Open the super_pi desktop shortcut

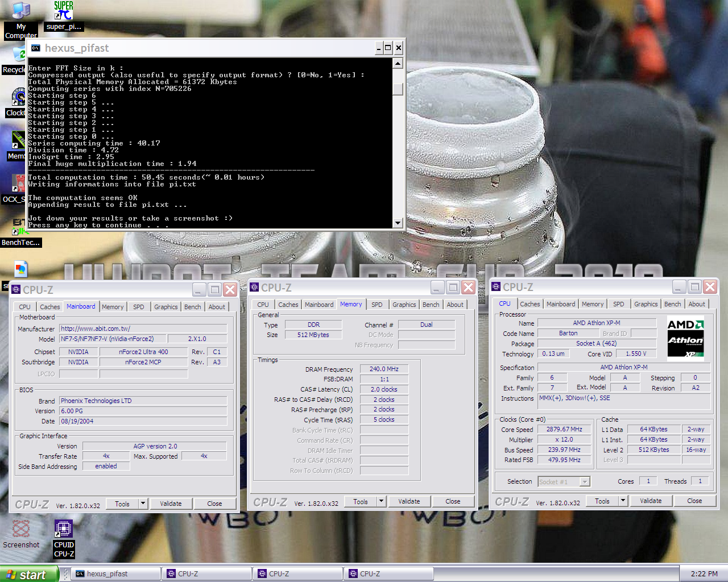click(63, 16)
